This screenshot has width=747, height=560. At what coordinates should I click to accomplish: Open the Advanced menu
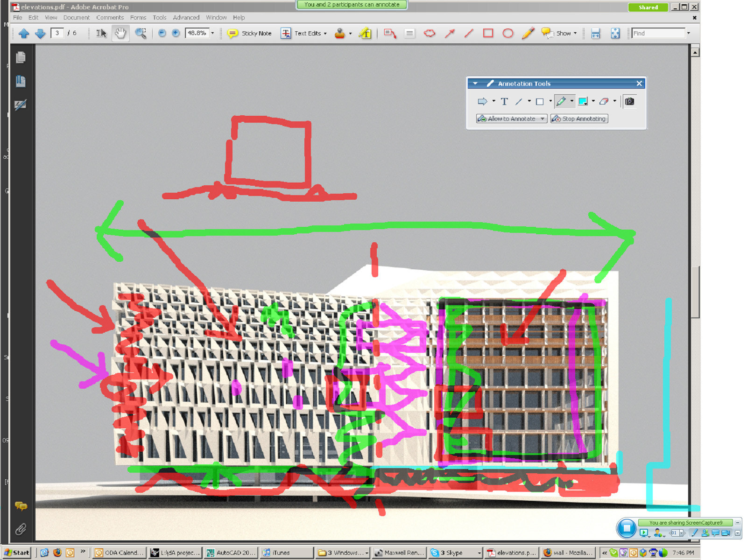point(186,18)
